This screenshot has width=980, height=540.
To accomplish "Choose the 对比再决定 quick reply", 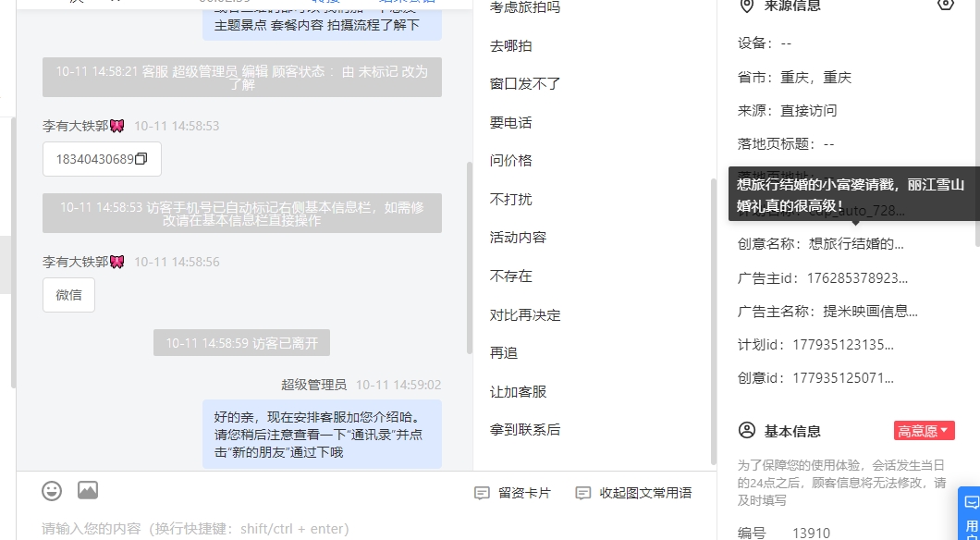I will [525, 315].
